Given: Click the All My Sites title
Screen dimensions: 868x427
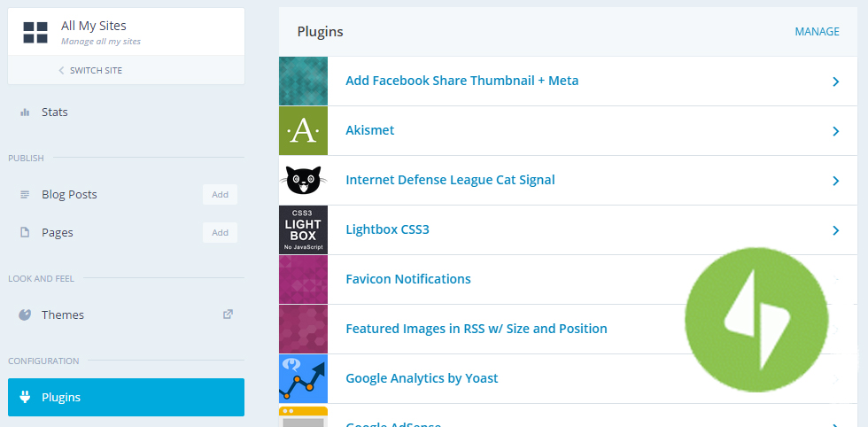Looking at the screenshot, I should coord(94,26).
